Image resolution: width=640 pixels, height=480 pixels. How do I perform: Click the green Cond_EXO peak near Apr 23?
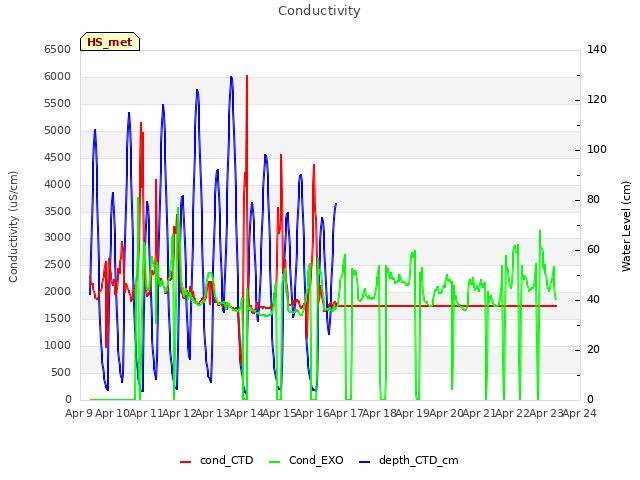tap(540, 232)
